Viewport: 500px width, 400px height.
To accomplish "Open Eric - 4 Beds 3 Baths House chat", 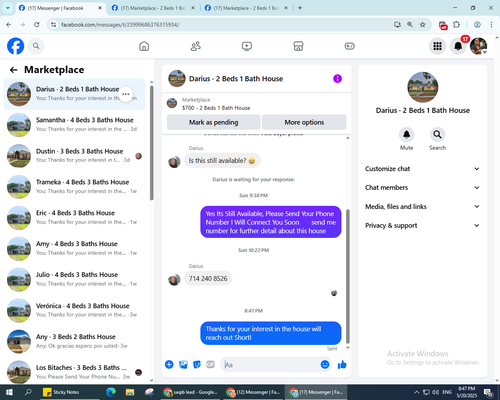I will click(x=74, y=218).
